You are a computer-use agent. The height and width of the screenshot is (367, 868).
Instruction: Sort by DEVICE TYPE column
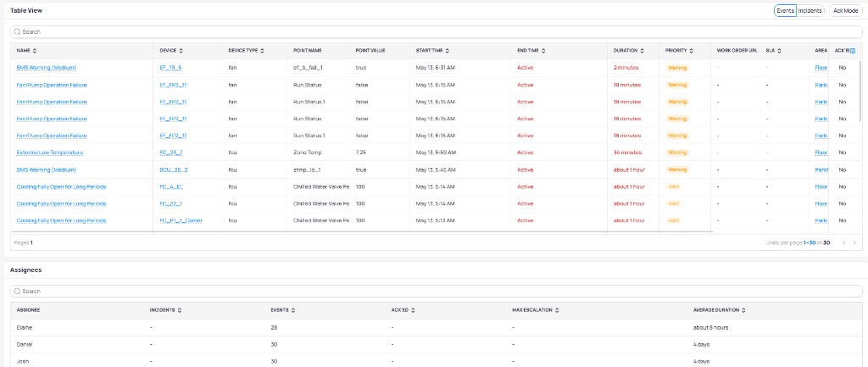coord(262,50)
